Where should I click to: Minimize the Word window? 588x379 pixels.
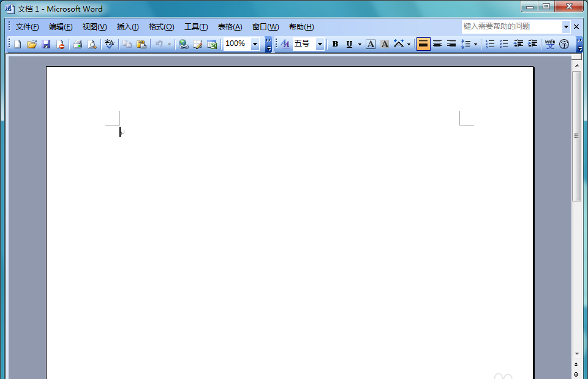click(x=529, y=7)
